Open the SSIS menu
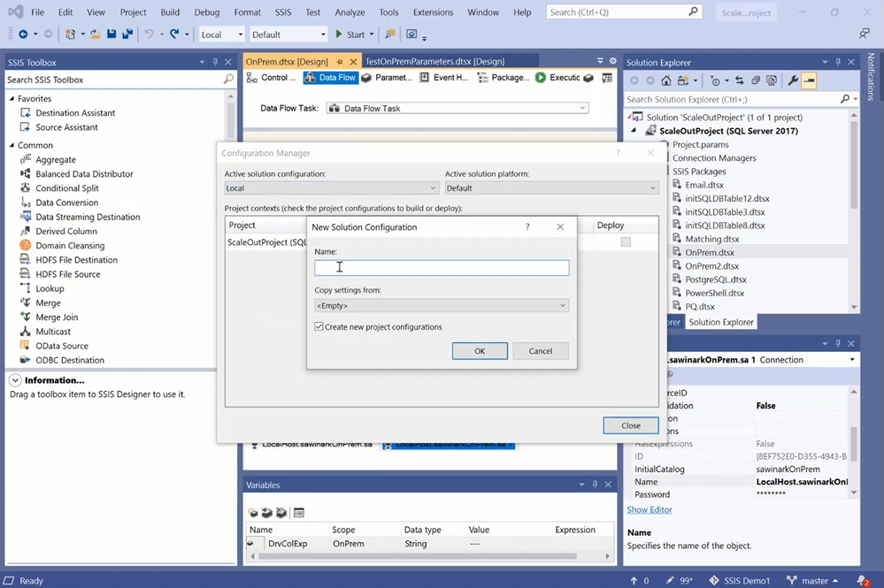Screen dimensions: 884x588 (283, 11)
